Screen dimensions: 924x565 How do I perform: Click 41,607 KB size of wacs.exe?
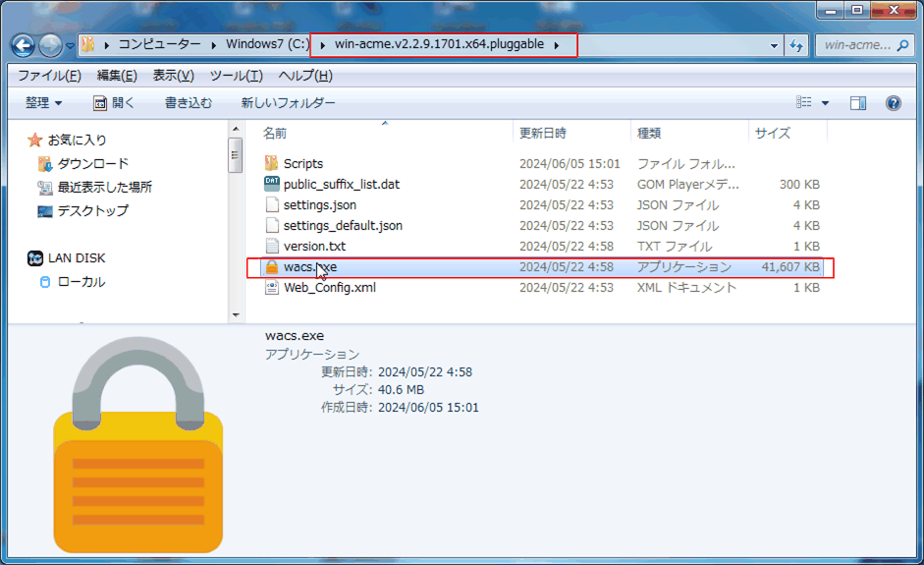pos(790,266)
